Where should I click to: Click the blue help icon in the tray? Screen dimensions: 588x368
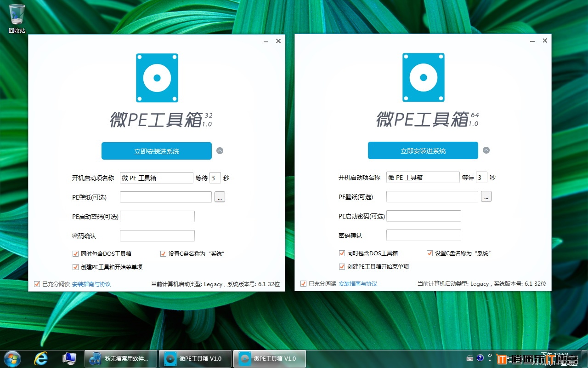click(481, 358)
